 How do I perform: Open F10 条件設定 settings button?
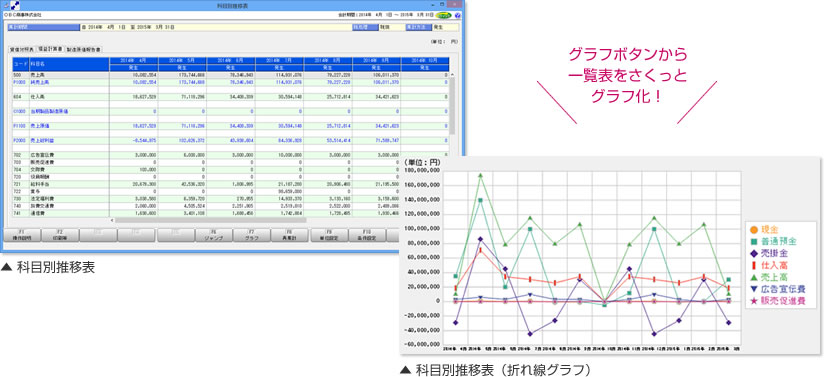(367, 235)
